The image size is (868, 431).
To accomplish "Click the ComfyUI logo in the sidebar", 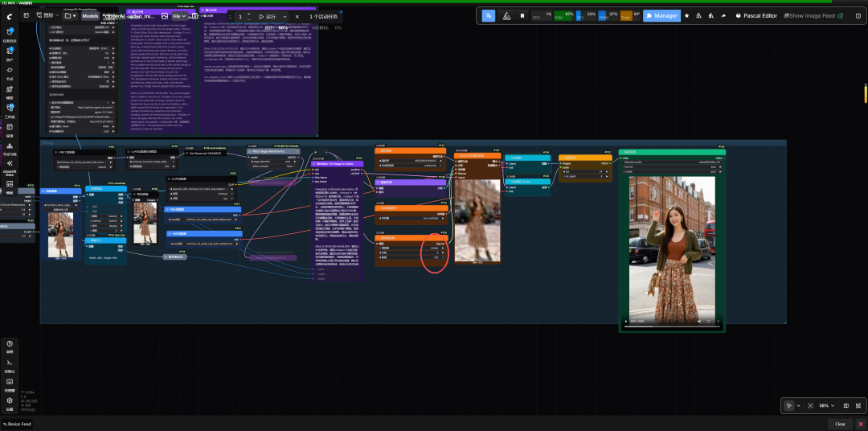I will tap(10, 16).
